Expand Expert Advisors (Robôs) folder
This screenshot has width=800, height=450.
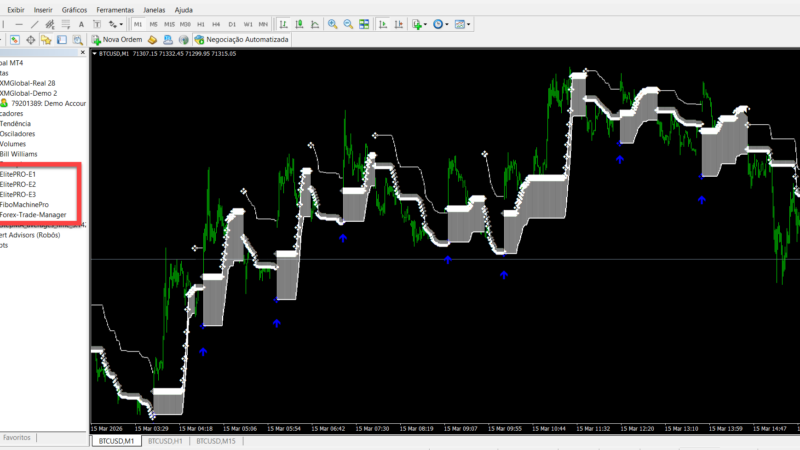point(30,235)
